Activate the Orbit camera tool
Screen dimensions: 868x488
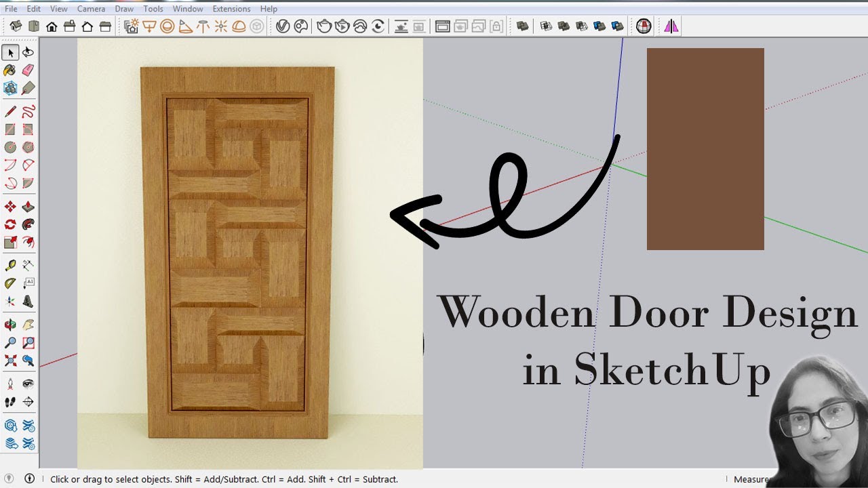(10, 325)
